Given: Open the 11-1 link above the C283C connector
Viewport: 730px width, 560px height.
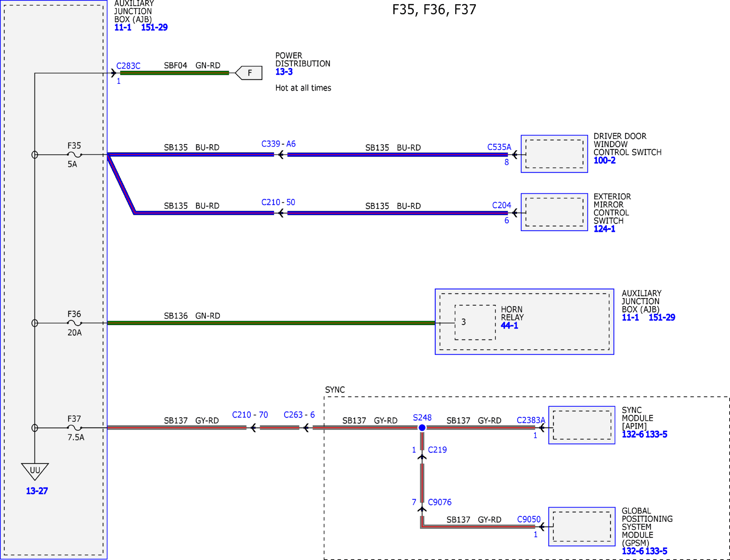Looking at the screenshot, I should [123, 27].
